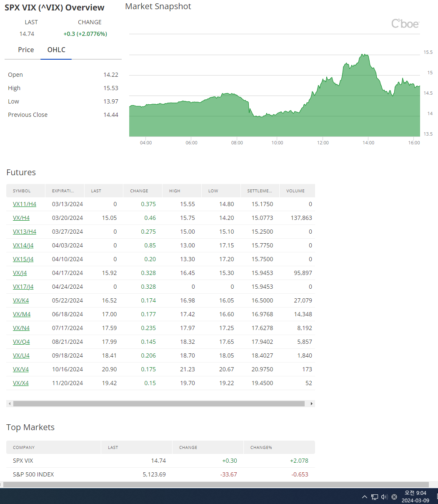Open the VX/V4 futures link

(21, 369)
